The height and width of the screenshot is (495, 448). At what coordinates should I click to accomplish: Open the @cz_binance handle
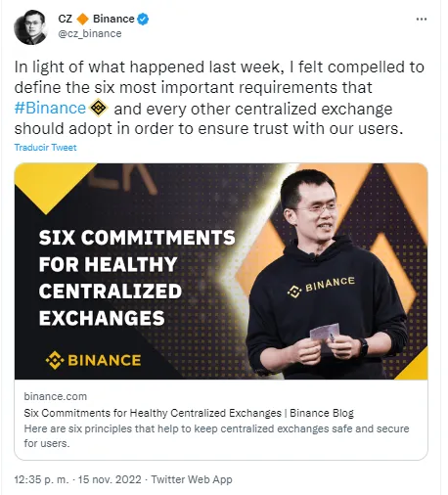click(90, 33)
